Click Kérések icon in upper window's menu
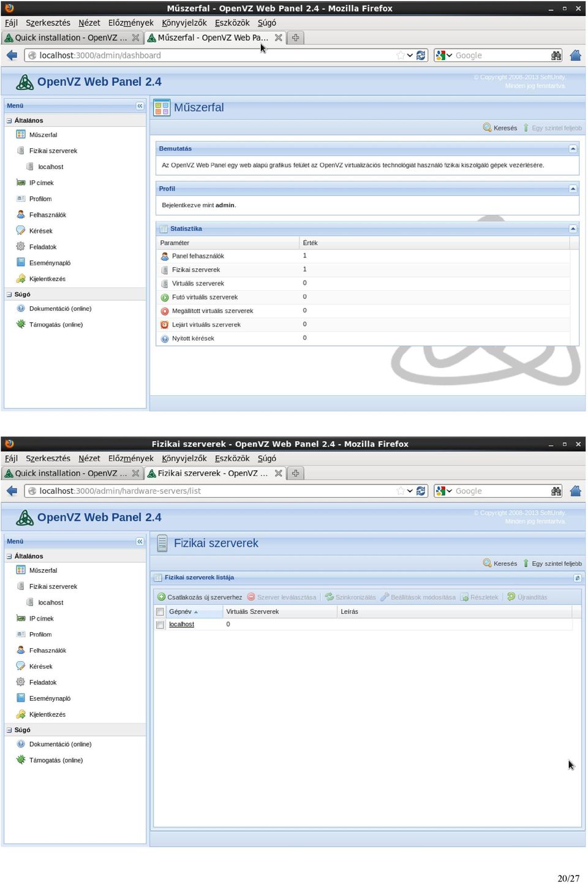The width and height of the screenshot is (588, 884). point(21,230)
